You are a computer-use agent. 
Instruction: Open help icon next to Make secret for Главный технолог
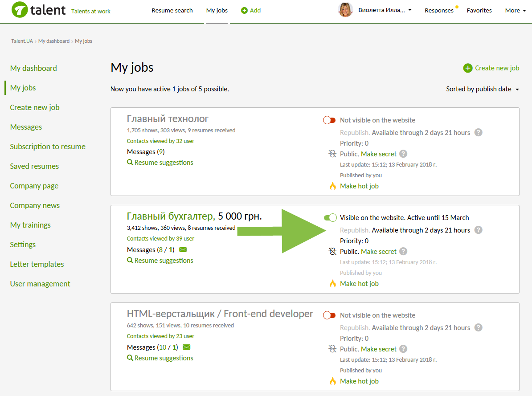pyautogui.click(x=403, y=154)
